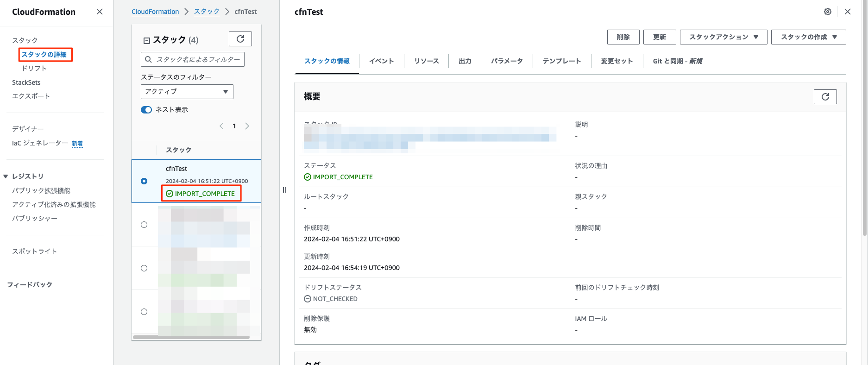Open the Git と同期 tab
Viewport: 868px width, 365px height.
pos(678,61)
